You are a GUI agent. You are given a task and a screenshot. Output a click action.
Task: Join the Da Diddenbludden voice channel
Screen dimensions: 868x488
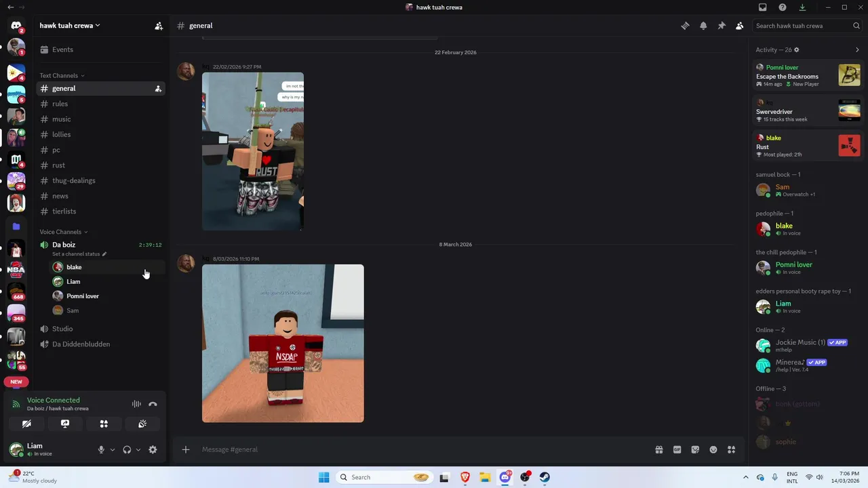100,344
